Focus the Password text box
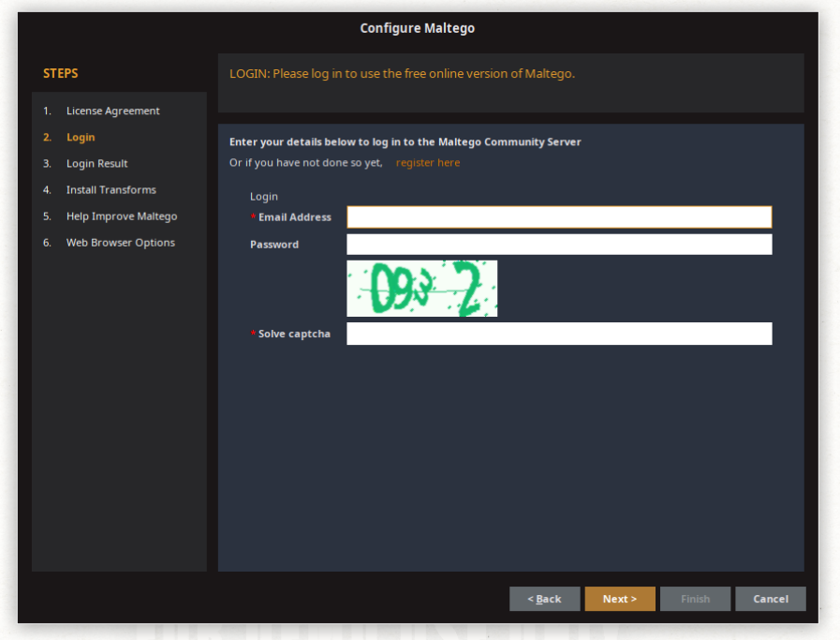 coord(559,245)
